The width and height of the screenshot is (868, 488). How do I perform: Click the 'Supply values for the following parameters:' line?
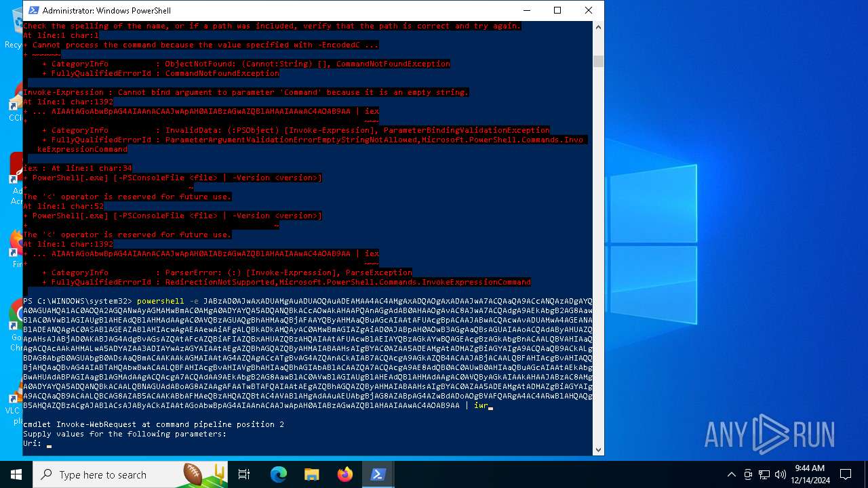coord(125,434)
